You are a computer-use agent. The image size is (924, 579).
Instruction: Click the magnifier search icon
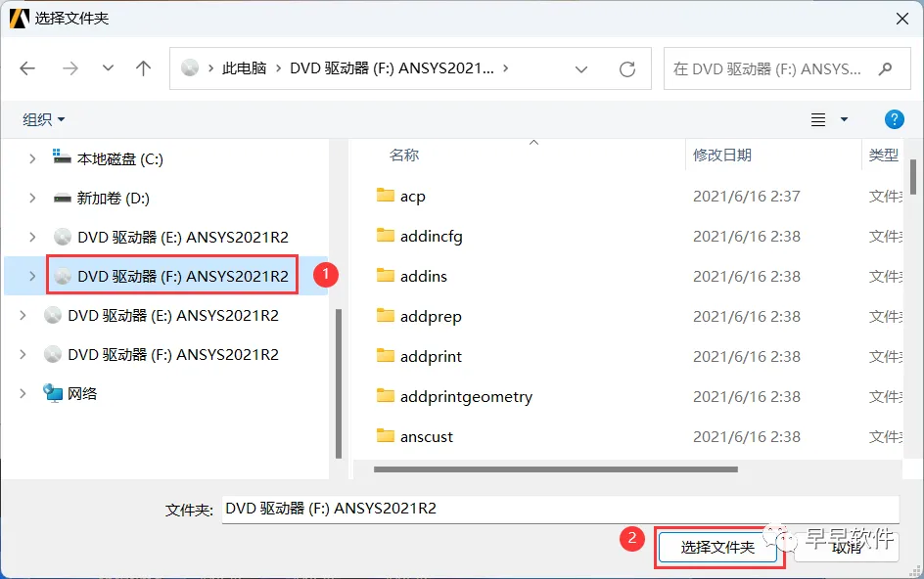[x=885, y=68]
